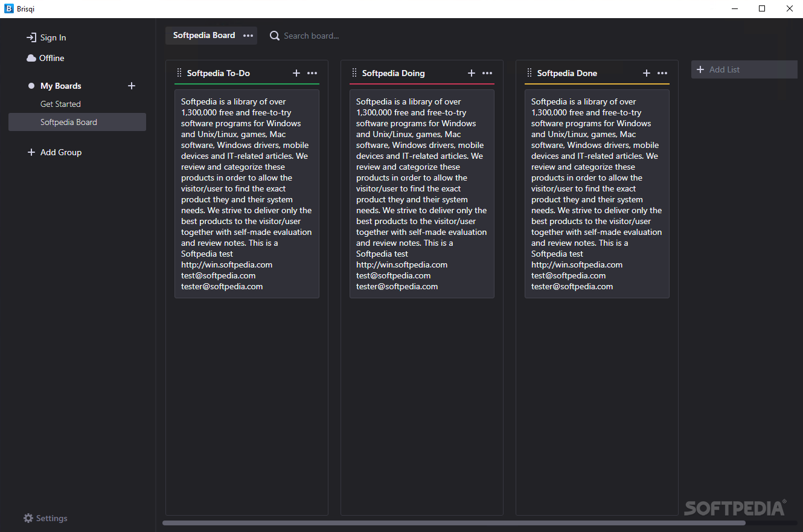Maximize the Brisqi window
This screenshot has height=532, width=803.
[762, 8]
